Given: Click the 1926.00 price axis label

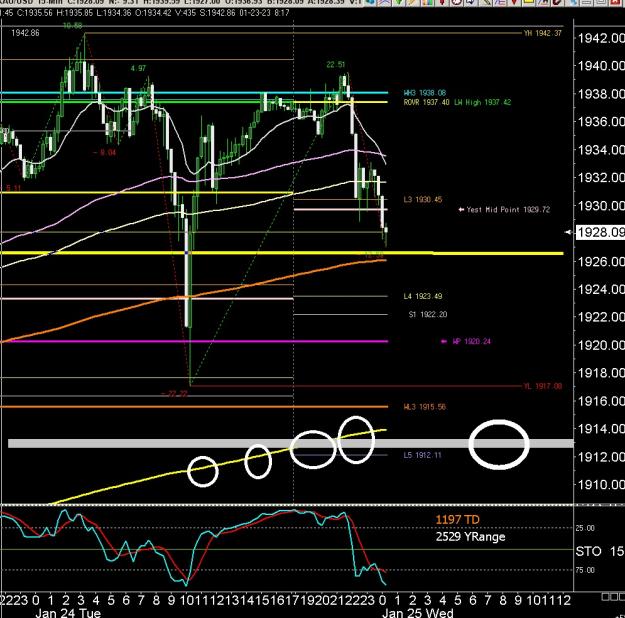Looking at the screenshot, I should 601,262.
